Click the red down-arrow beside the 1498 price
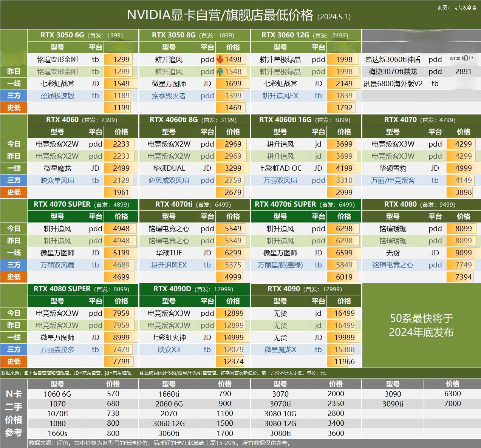The height and width of the screenshot is (448, 481). pyautogui.click(x=220, y=59)
